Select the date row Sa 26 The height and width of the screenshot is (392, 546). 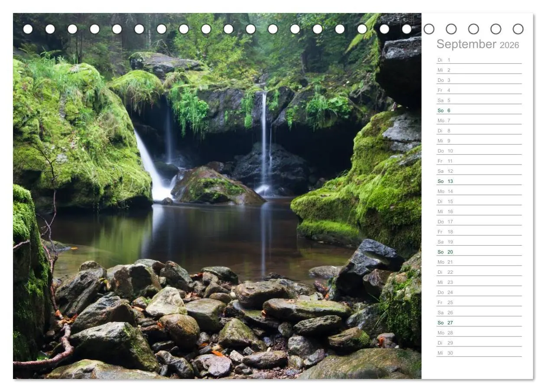pos(479,312)
